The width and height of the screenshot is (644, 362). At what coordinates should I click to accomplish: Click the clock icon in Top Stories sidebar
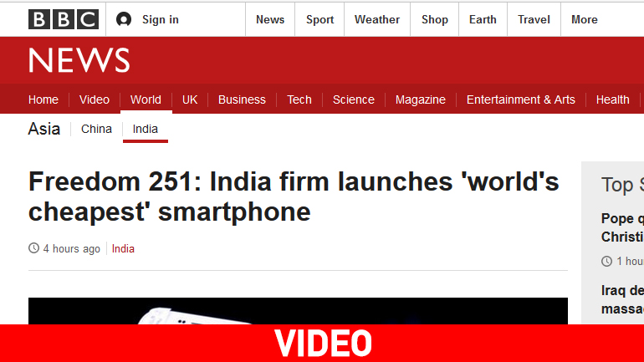coord(606,261)
